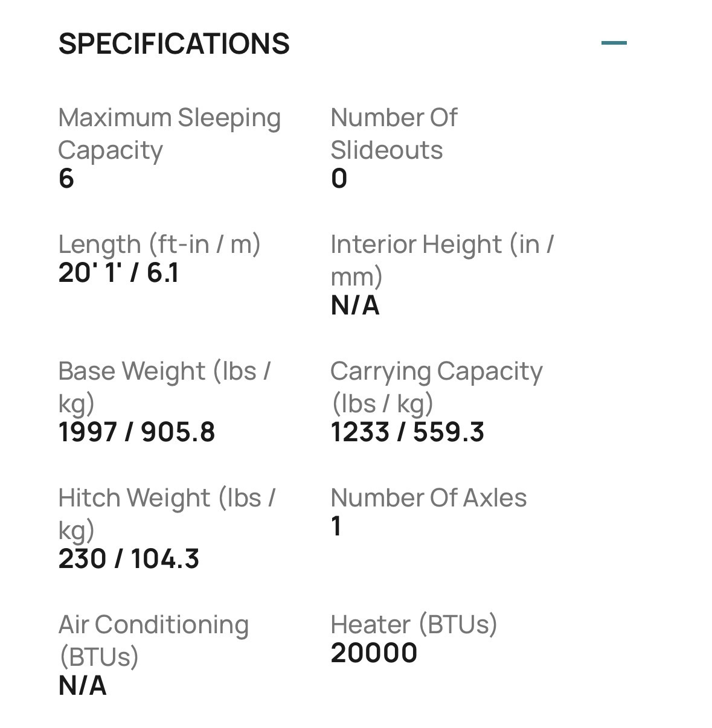Click the base weight value 1997 / 905.8
Screen dimensions: 712x728
137,432
